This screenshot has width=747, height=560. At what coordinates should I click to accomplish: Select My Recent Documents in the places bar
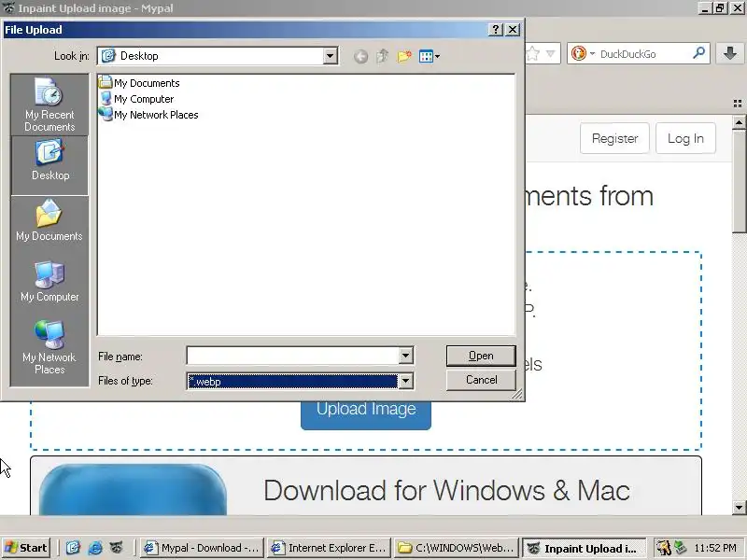pyautogui.click(x=49, y=105)
